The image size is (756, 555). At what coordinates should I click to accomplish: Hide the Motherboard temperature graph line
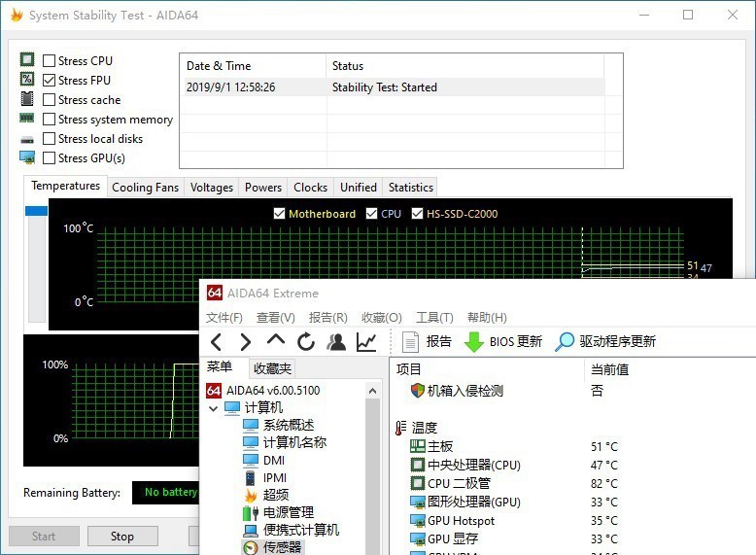point(279,213)
